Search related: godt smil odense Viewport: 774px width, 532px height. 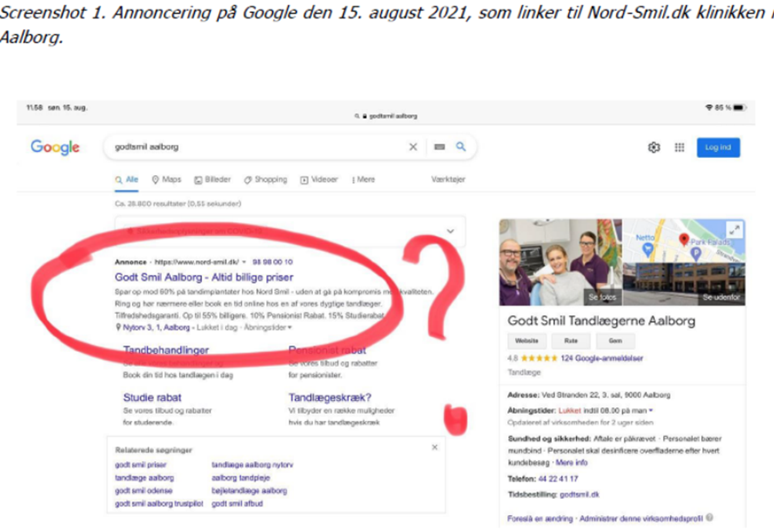click(143, 490)
